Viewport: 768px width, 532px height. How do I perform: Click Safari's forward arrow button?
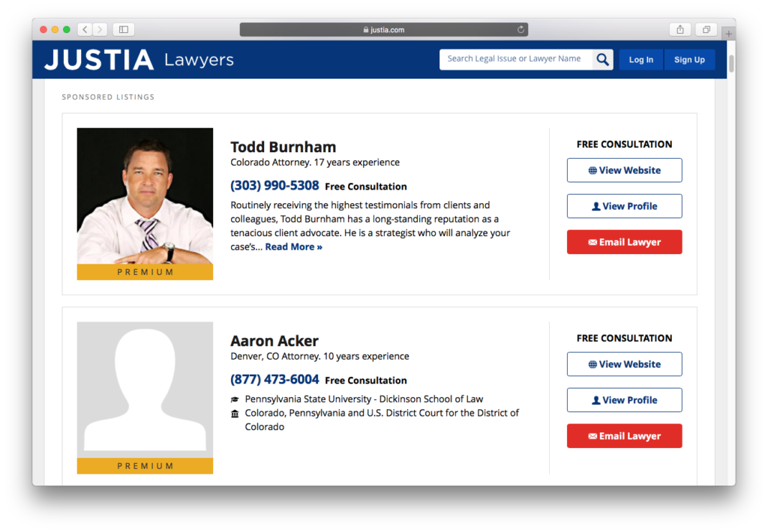point(100,30)
